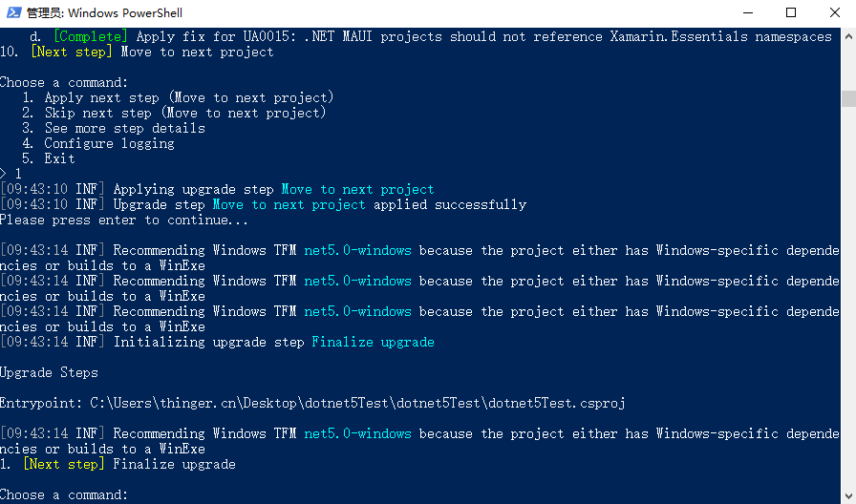Click the vertical scrollbar thumb
Image resolution: width=856 pixels, height=504 pixels.
click(x=848, y=98)
